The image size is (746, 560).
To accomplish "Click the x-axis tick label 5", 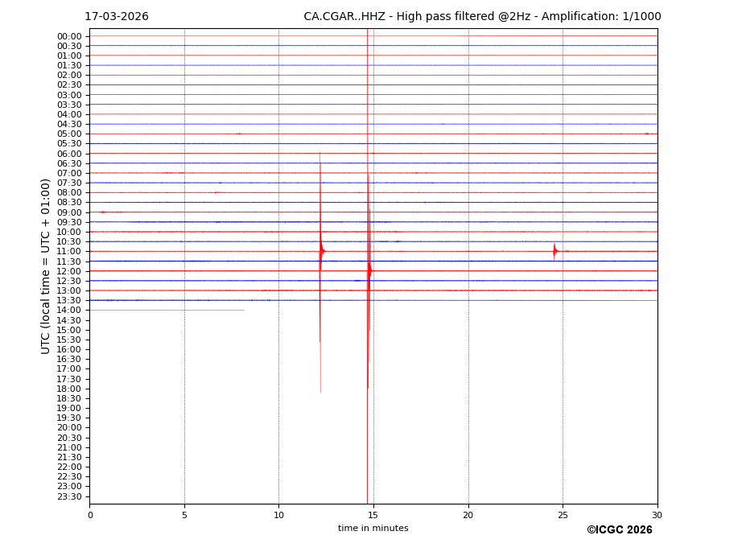I will (184, 515).
